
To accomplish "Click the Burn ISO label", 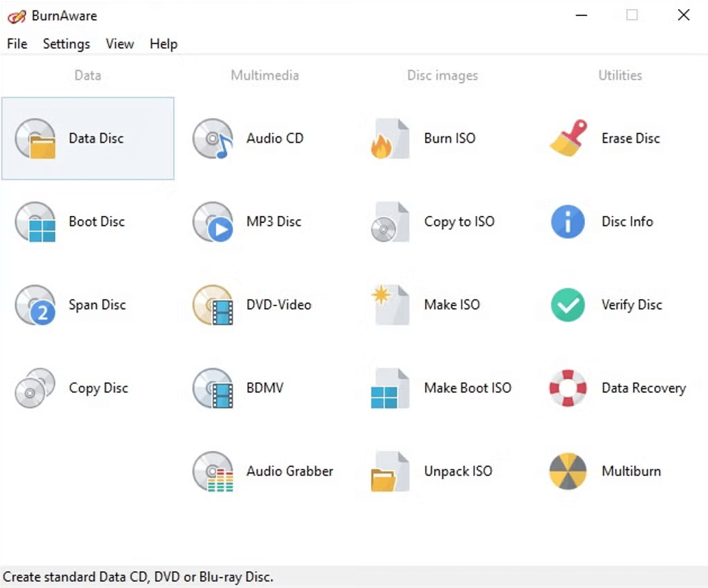I will (x=449, y=138).
